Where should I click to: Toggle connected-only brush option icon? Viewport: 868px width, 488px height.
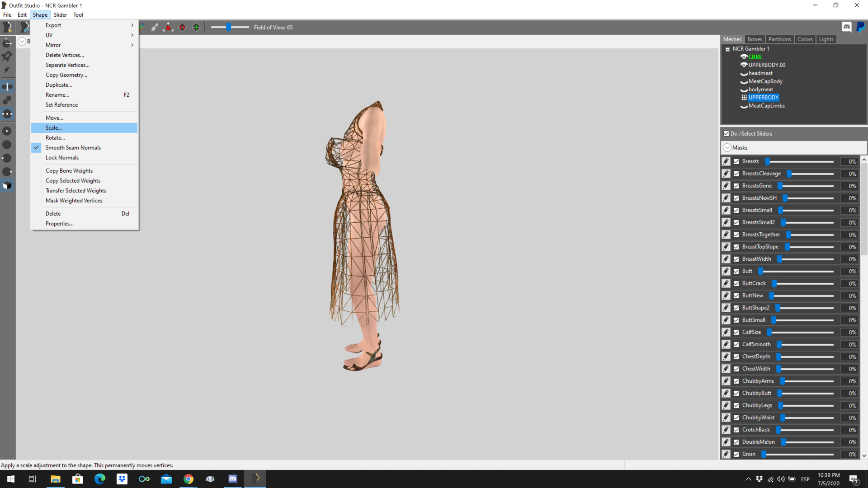click(x=7, y=100)
